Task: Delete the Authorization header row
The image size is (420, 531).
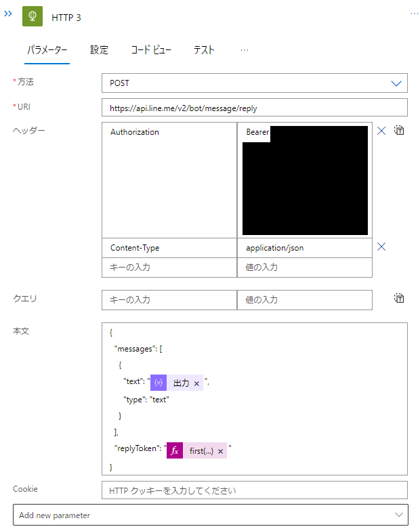Action: 381,131
